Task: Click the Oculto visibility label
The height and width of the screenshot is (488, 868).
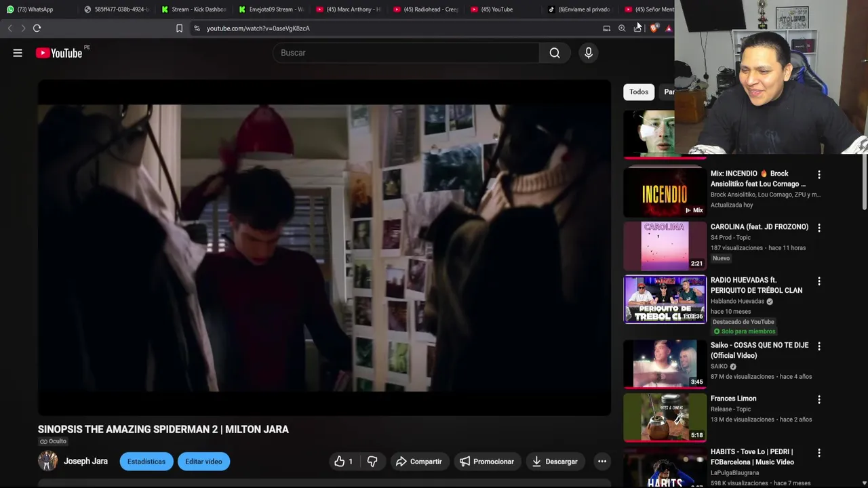Action: tap(53, 441)
